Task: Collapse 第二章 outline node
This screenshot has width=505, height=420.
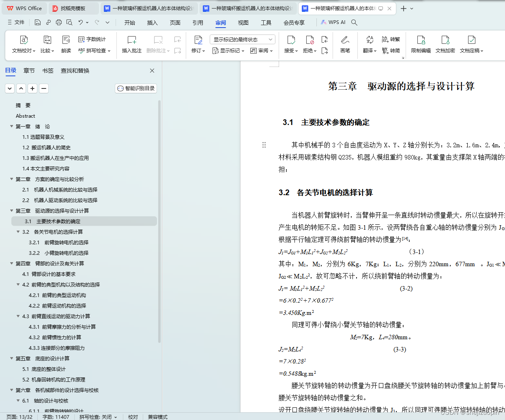Action: point(11,179)
